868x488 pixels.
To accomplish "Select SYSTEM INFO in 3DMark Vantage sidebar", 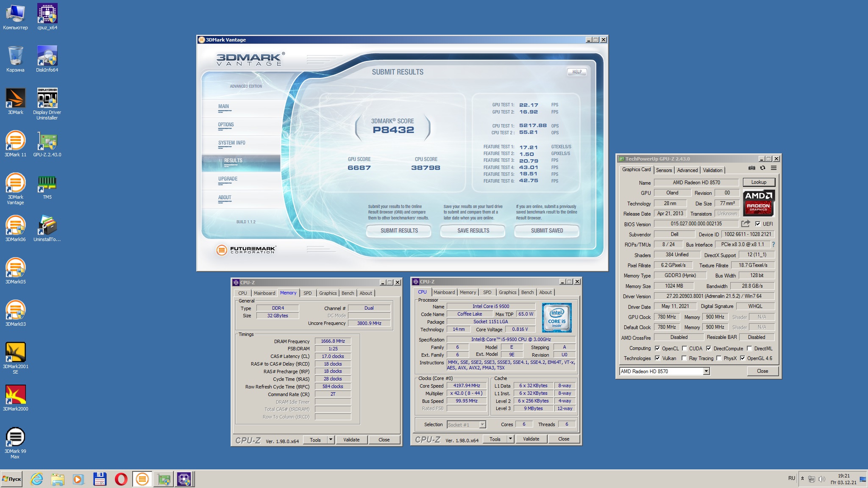I will tap(232, 143).
